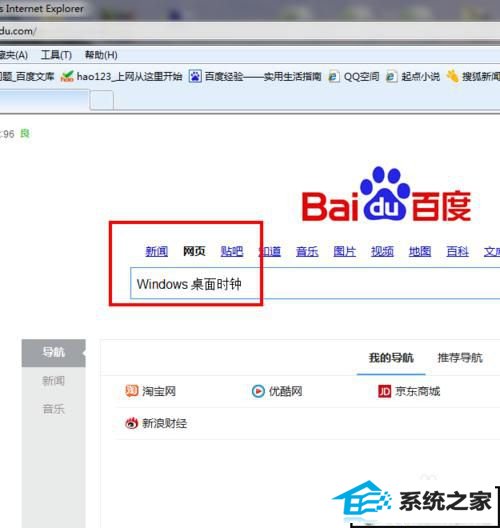Click the 起点小说 page bookmark icon

[x=391, y=77]
